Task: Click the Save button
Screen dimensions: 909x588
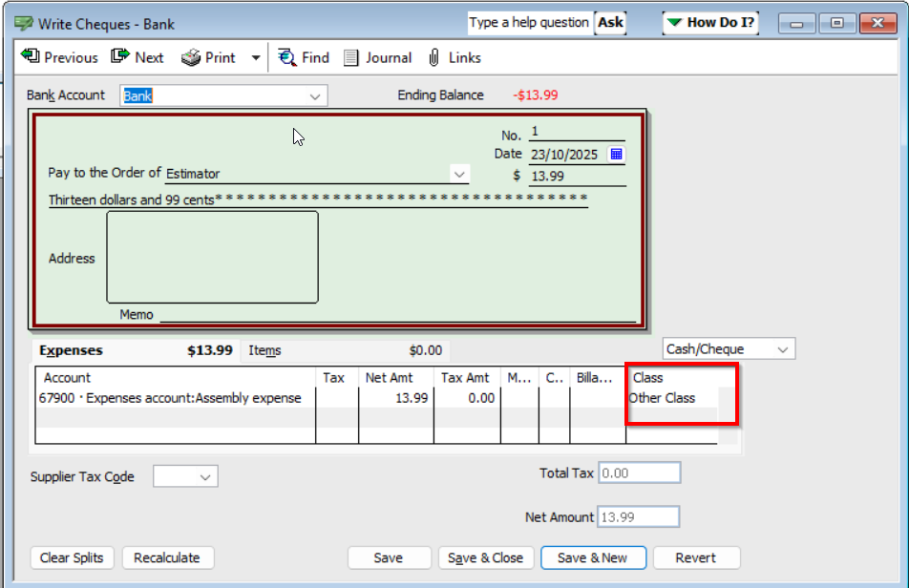Action: [x=389, y=557]
